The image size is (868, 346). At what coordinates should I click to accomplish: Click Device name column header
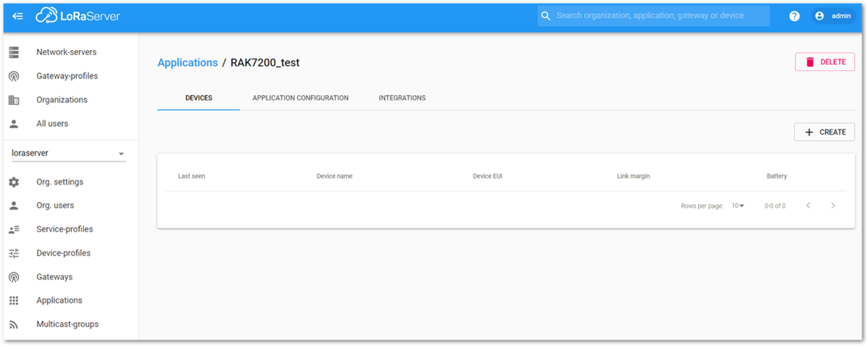[x=334, y=177]
